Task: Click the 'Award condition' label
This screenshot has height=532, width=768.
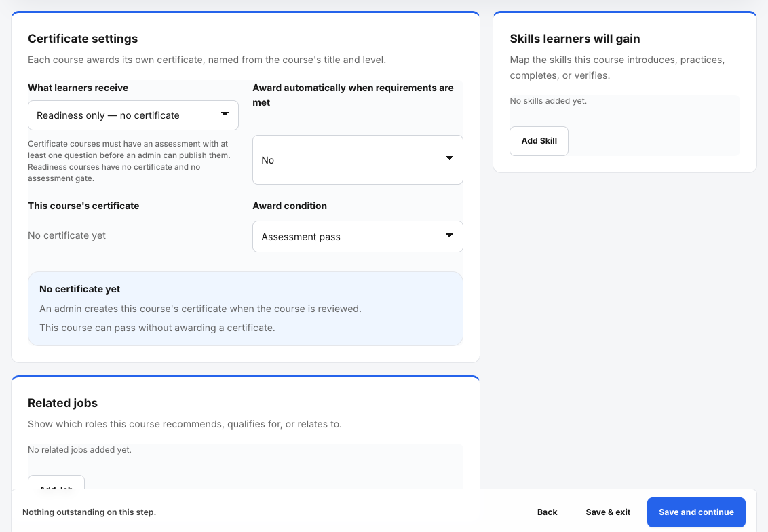Action: 290,206
